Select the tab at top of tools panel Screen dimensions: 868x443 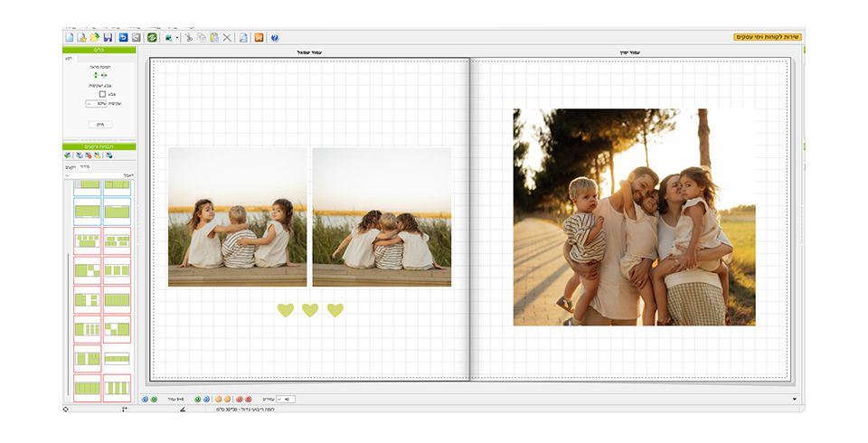point(70,58)
